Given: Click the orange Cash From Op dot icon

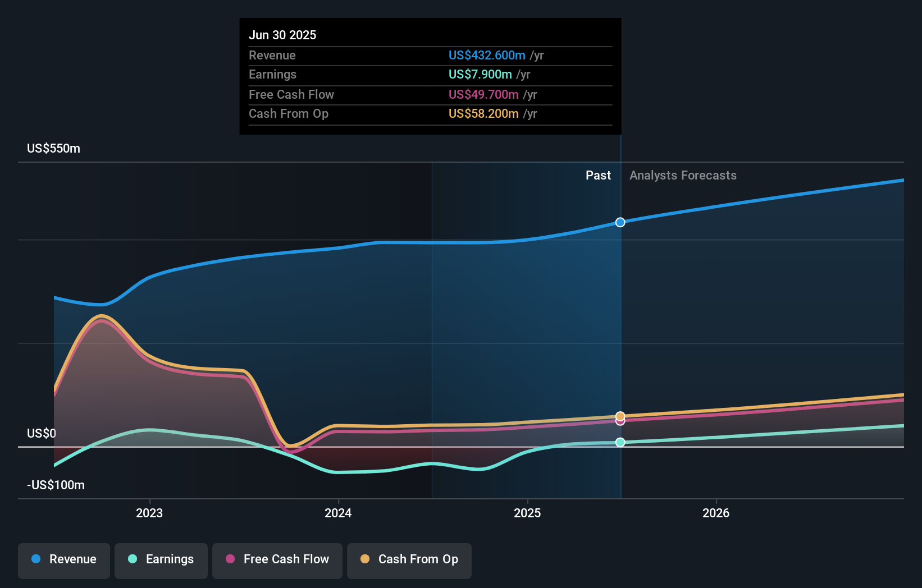Looking at the screenshot, I should pos(366,559).
